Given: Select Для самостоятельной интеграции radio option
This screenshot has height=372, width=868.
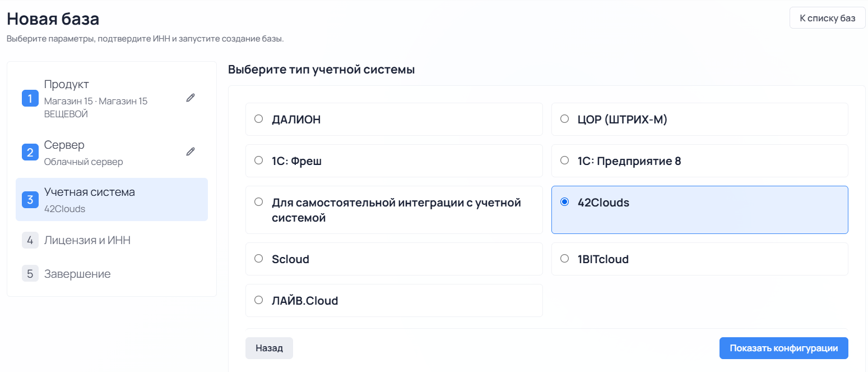Looking at the screenshot, I should pyautogui.click(x=258, y=202).
